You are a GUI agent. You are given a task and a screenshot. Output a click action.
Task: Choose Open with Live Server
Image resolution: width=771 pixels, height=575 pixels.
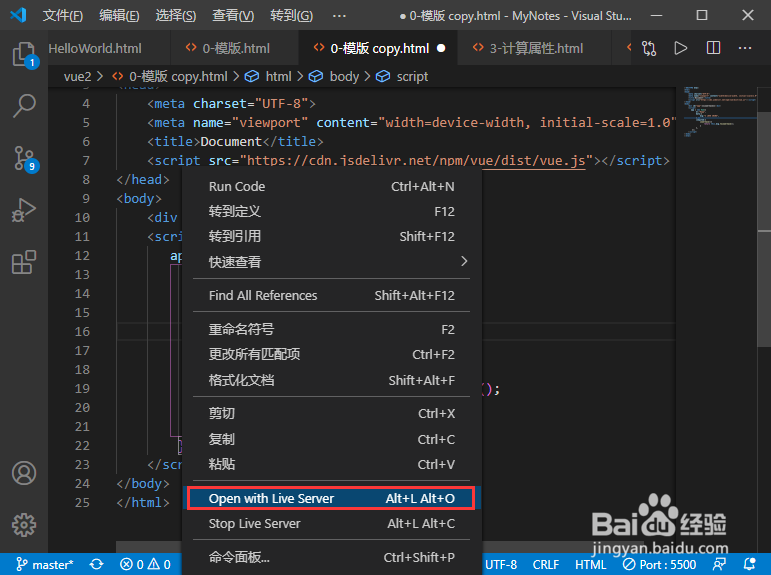tap(331, 498)
